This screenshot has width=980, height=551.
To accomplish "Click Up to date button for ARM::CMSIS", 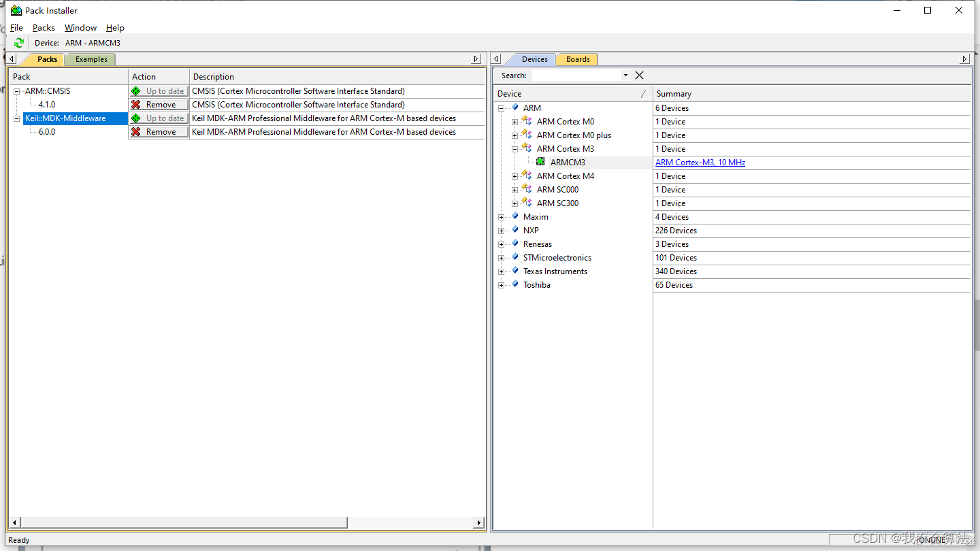I will [159, 91].
